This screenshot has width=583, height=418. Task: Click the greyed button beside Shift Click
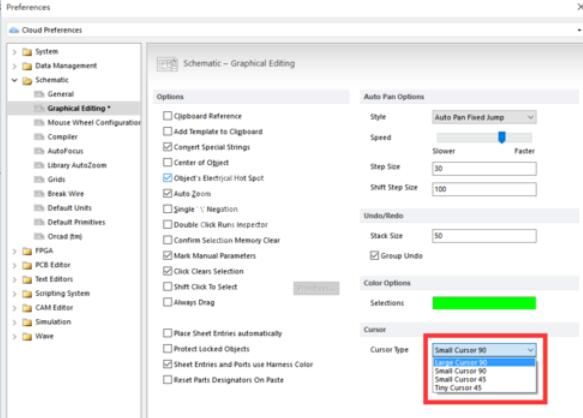316,288
